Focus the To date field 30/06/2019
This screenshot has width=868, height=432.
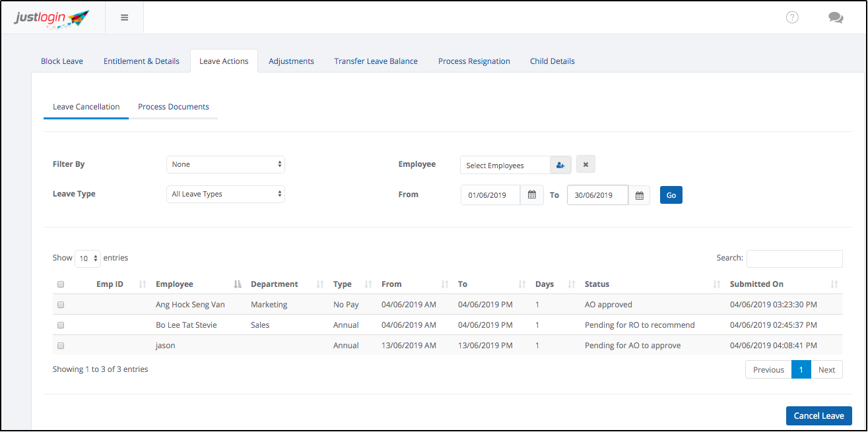tap(597, 195)
